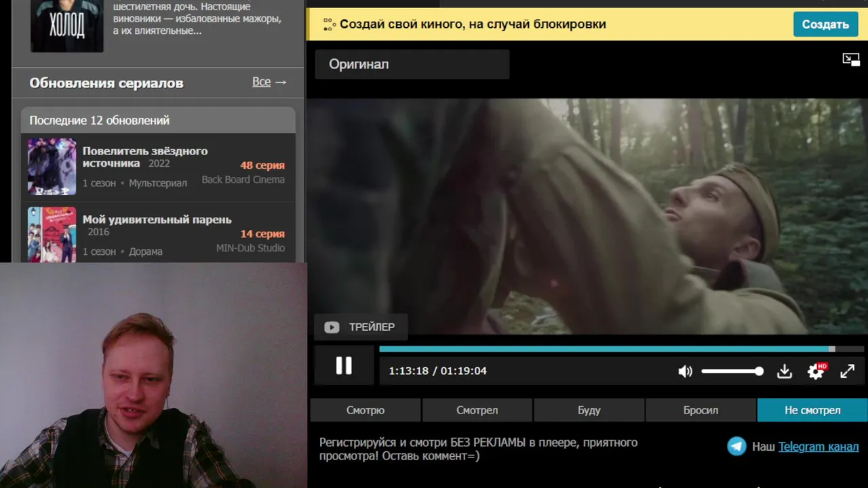Click the Back Board Cinema studio text

pos(243,180)
